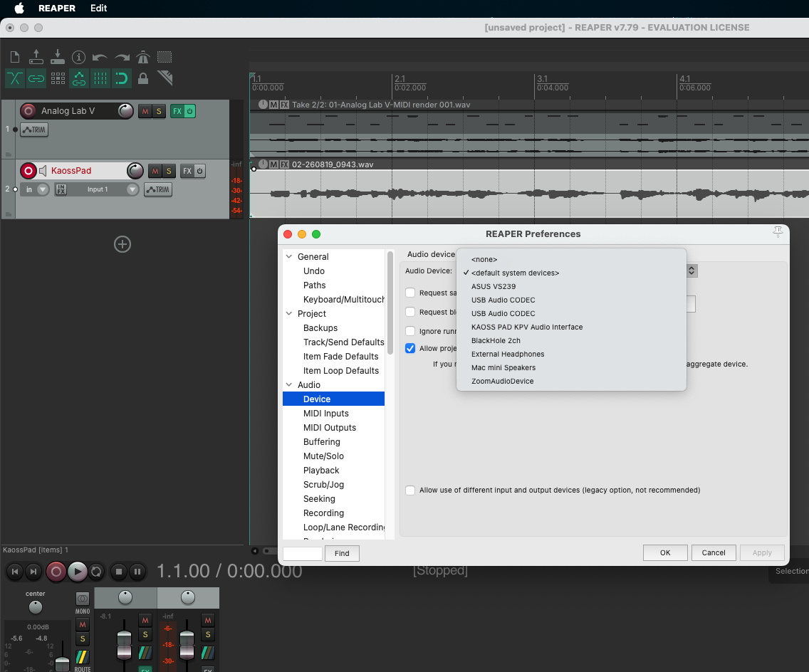Disarm record on KaossPad track
The image size is (809, 672).
(28, 171)
